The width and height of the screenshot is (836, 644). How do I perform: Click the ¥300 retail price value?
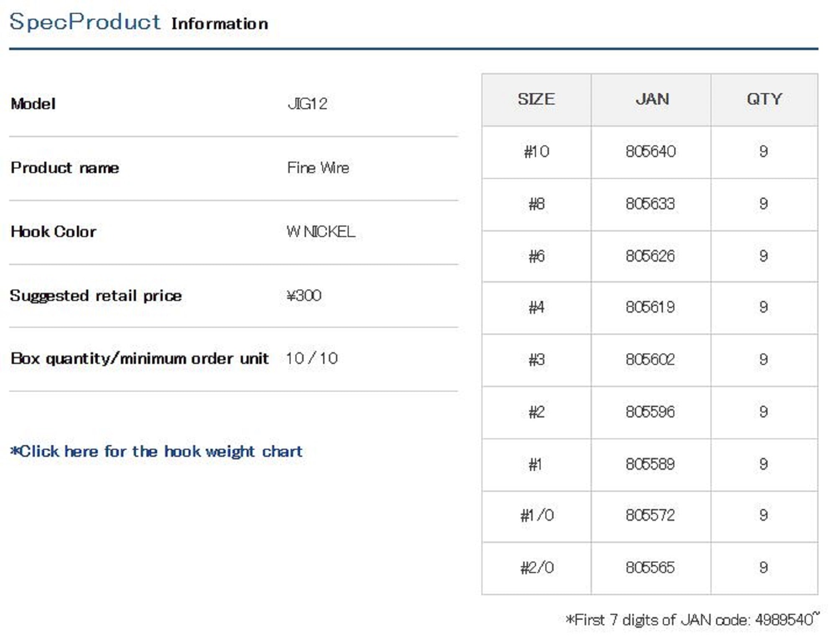coord(304,296)
